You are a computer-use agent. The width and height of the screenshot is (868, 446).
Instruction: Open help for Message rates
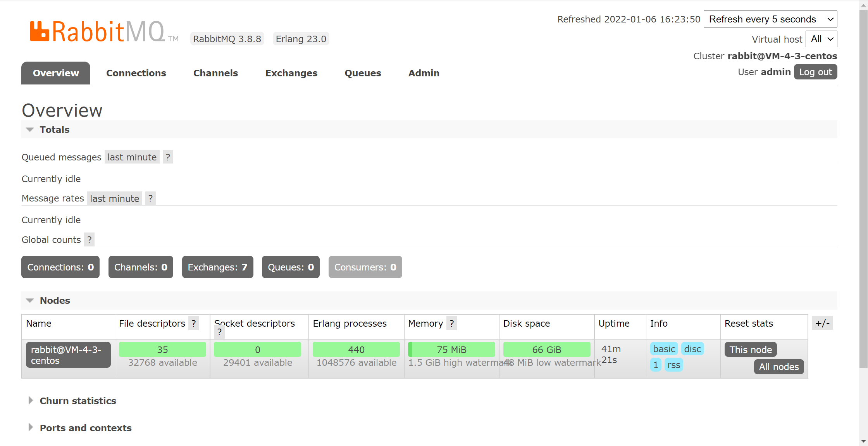click(150, 198)
